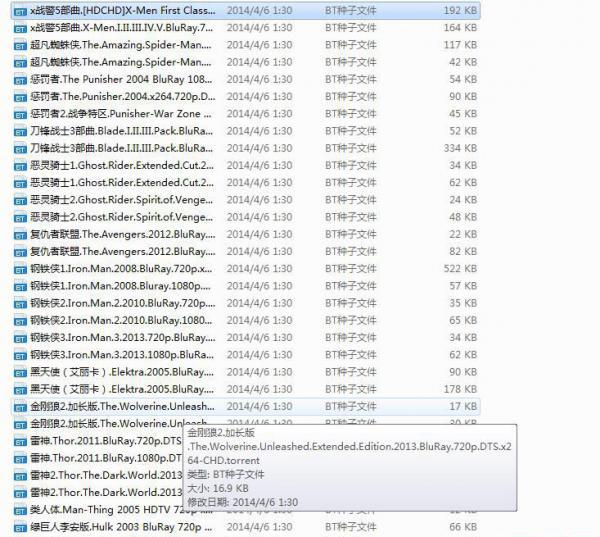Viewport: 600px width, 537px height.
Task: Click BT icon of The.Punisher.2004.x264.720p file
Action: (x=20, y=98)
